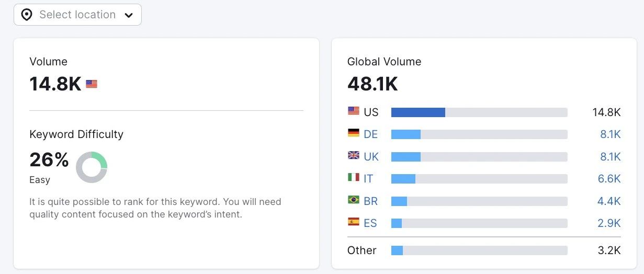Click the Italian flag icon
This screenshot has width=644, height=274.
click(x=354, y=177)
